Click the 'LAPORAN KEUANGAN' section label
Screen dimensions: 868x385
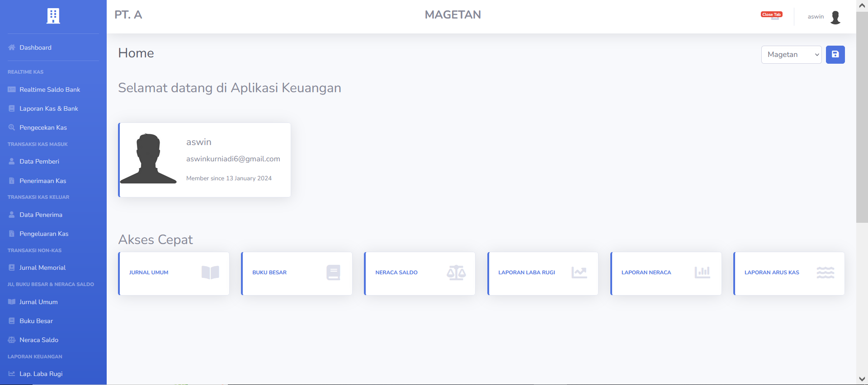[35, 357]
